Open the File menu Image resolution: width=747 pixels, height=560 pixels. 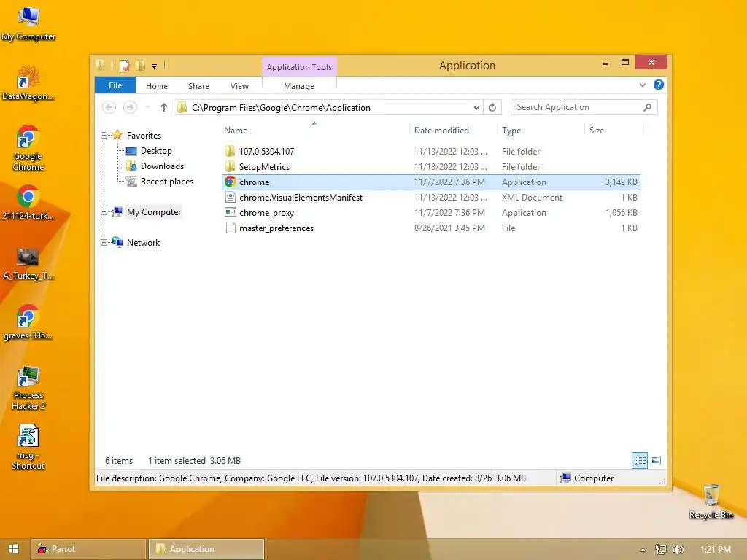click(x=115, y=85)
